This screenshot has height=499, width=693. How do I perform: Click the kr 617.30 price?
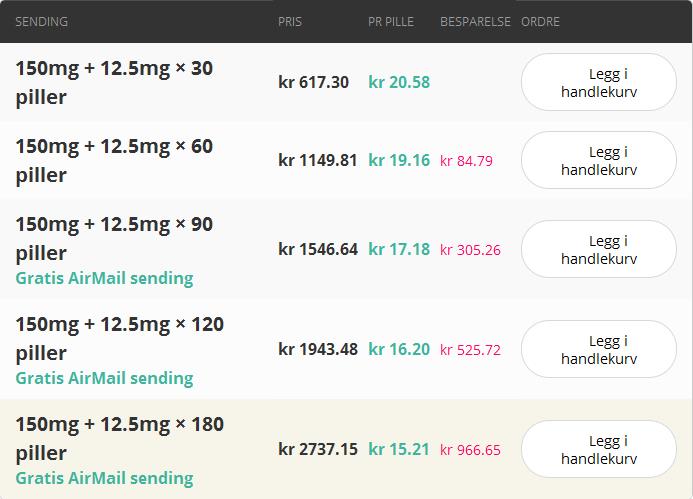pyautogui.click(x=313, y=82)
